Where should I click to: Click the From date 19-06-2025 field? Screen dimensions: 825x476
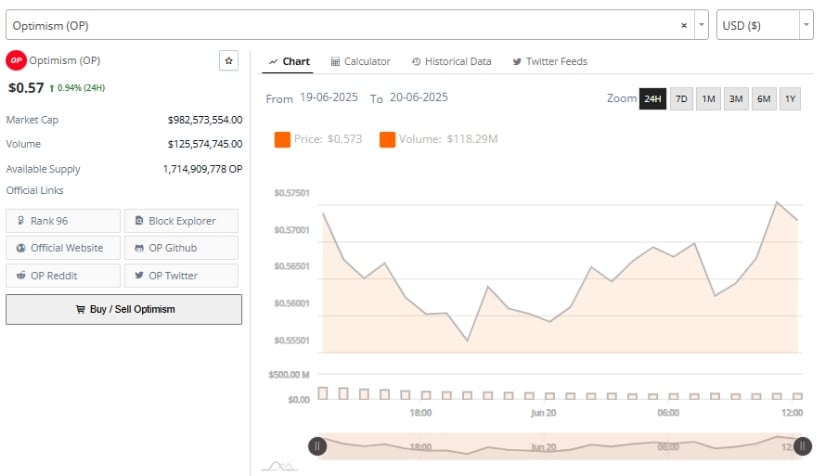click(x=329, y=97)
